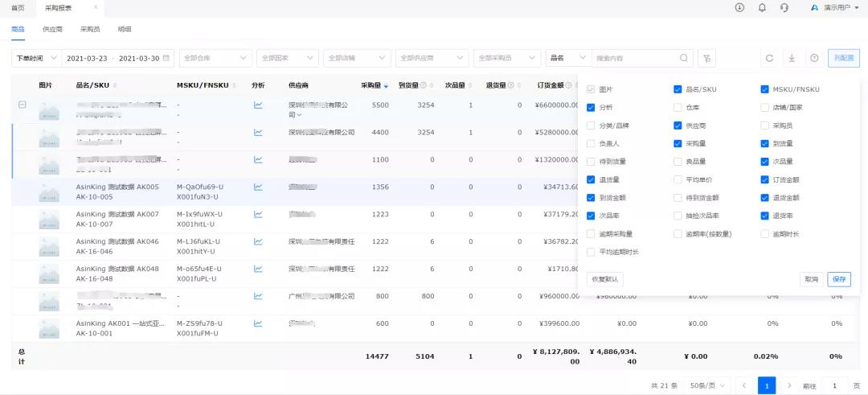
Task: Close the 采购报表 tab
Action: [x=95, y=8]
